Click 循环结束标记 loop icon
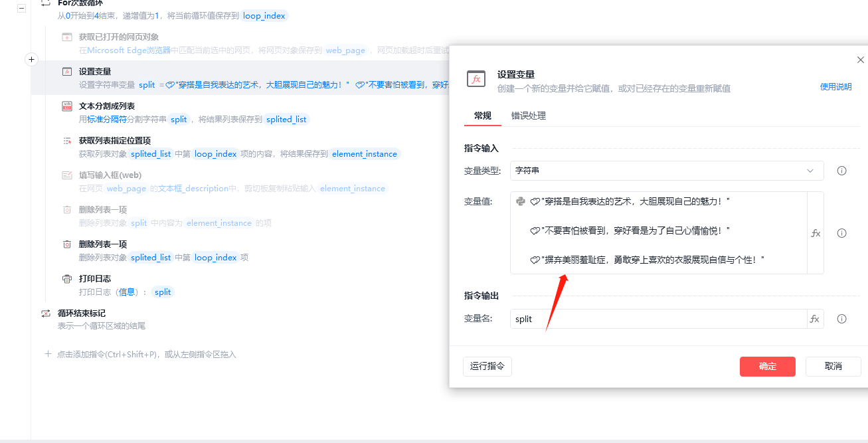This screenshot has height=443, width=868. click(x=46, y=313)
